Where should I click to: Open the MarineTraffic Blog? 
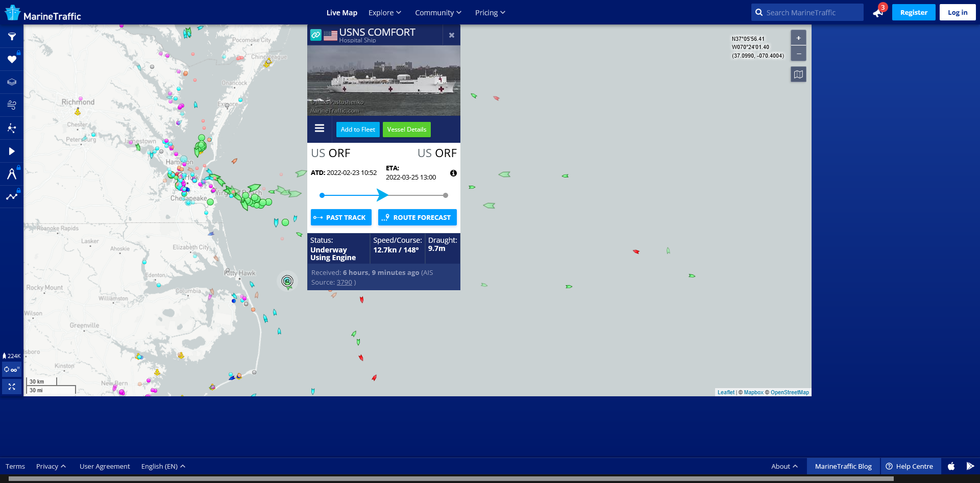pyautogui.click(x=843, y=466)
